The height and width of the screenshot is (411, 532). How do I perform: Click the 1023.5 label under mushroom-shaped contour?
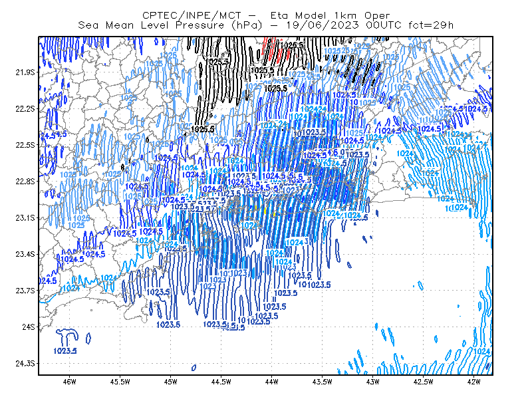65,351
